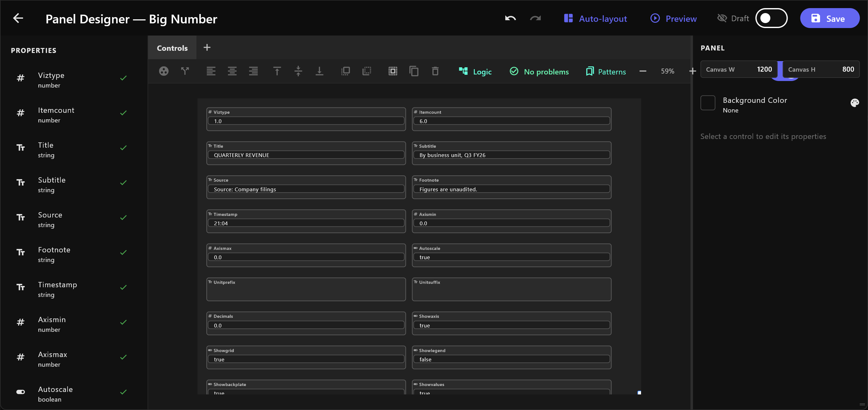The width and height of the screenshot is (868, 410).
Task: Zoom in the canvas with plus
Action: [692, 71]
